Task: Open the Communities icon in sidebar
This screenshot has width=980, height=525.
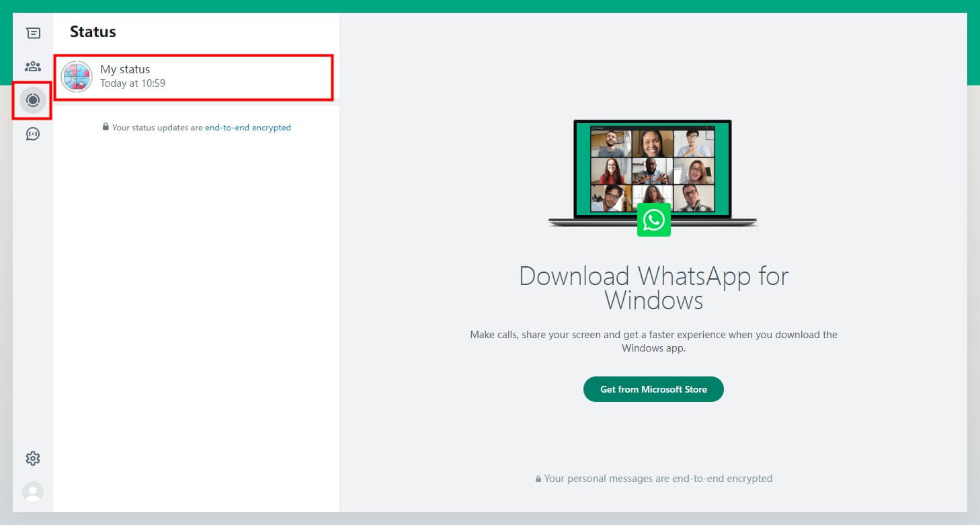Action: coord(33,67)
